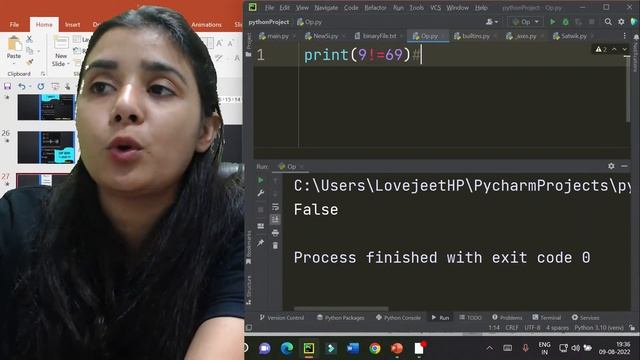Viewport: 640px width, 360px height.
Task: Open run settings wrench icon in Run panel
Action: [260, 193]
